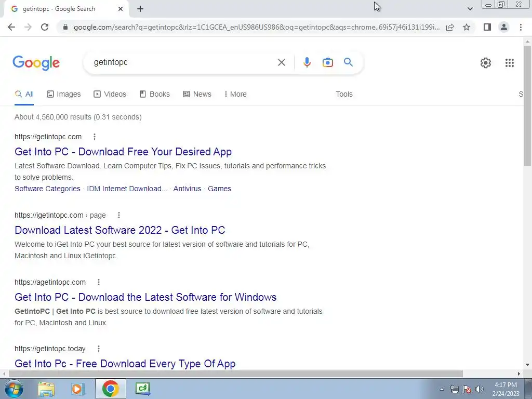This screenshot has width=532, height=399.
Task: Clear the search box text
Action: tap(281, 62)
